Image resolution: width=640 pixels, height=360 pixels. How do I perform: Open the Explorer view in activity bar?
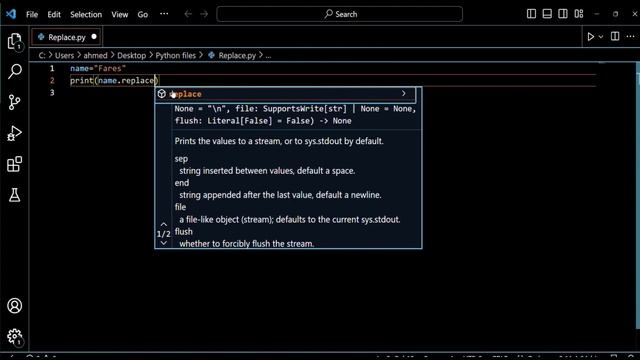15,41
